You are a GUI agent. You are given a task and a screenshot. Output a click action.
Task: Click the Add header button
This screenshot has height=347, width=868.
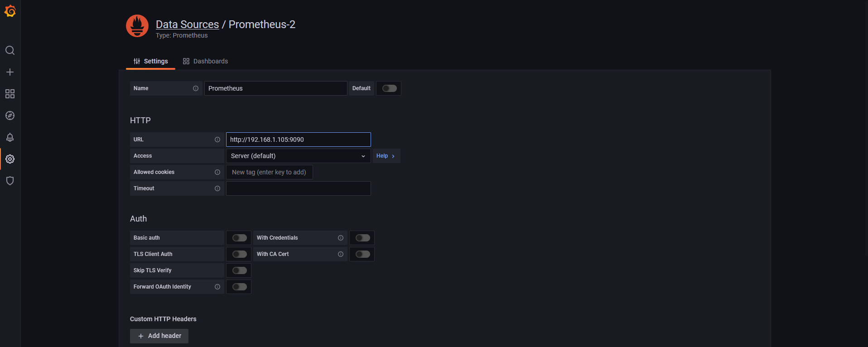coord(159,336)
